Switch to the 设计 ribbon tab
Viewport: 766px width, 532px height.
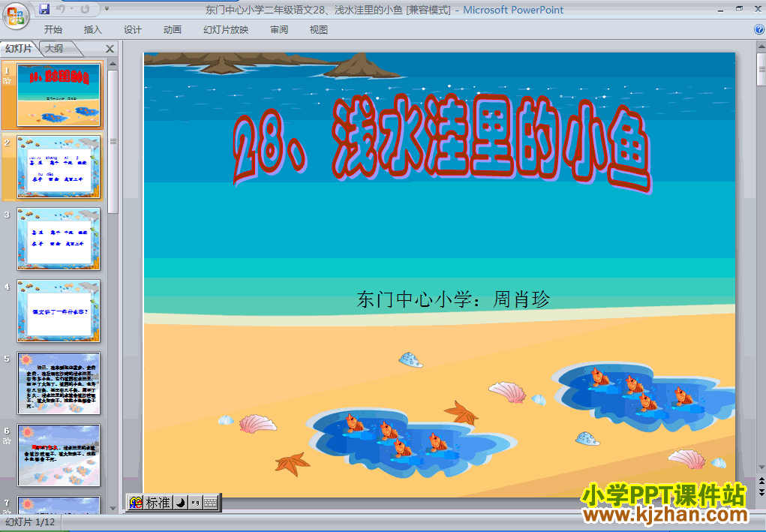pos(132,30)
